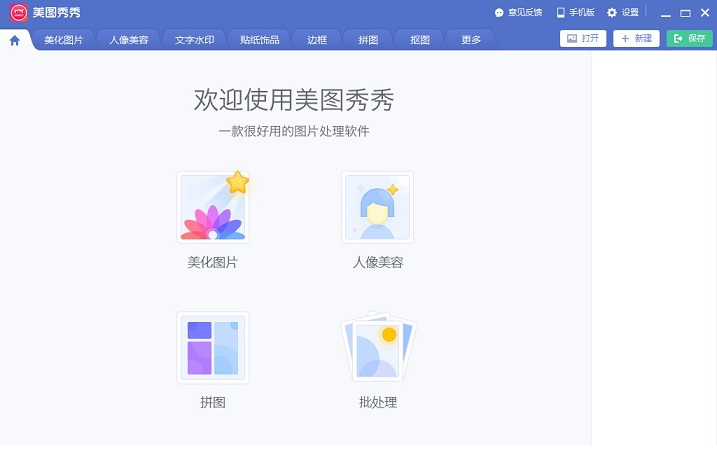This screenshot has width=717, height=462.
Task: Open the 文字水印 tab
Action: [x=194, y=40]
